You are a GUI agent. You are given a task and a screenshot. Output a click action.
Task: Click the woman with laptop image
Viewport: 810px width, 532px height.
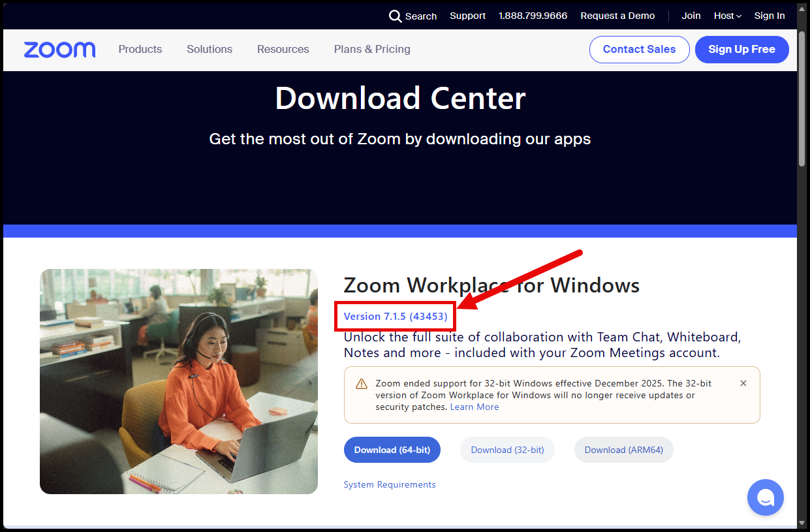click(x=179, y=381)
